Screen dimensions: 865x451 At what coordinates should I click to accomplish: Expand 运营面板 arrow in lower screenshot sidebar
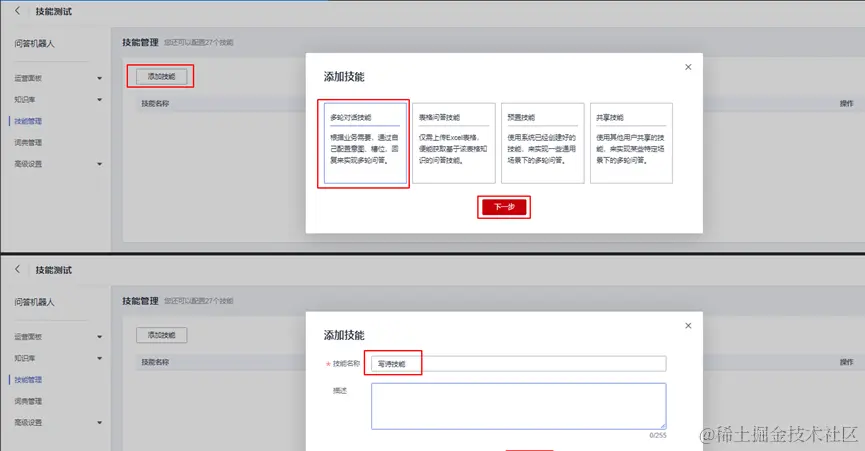pos(100,337)
